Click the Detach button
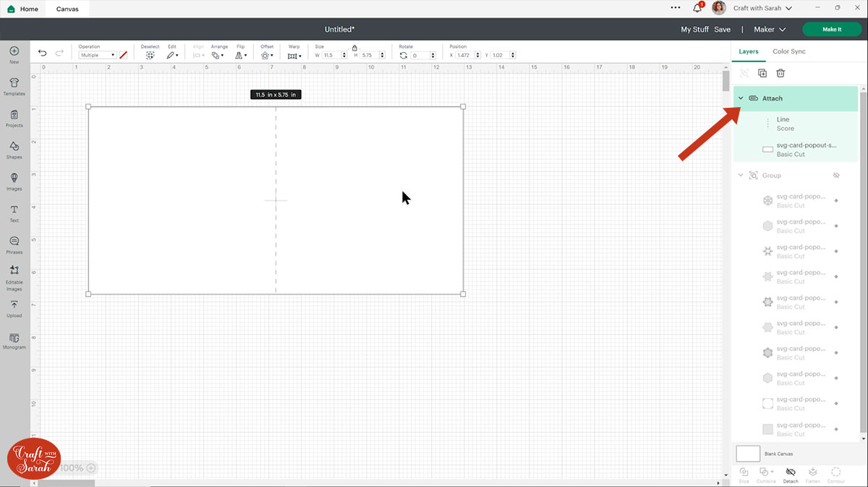This screenshot has width=868, height=487. click(791, 475)
